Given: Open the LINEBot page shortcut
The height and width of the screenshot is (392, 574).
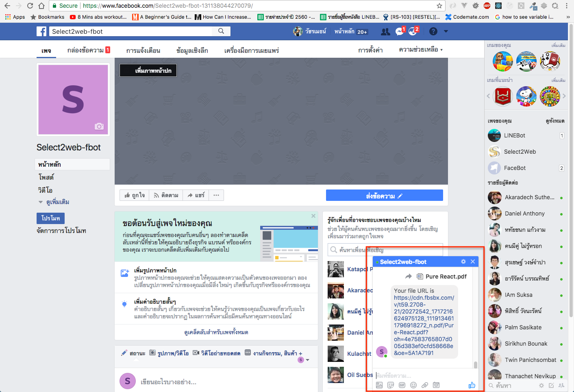Looking at the screenshot, I should tap(526, 135).
